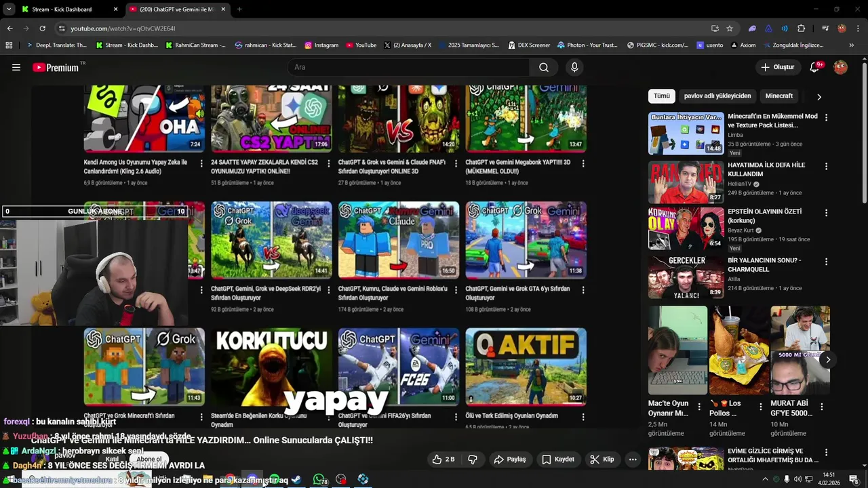Expand the bookmarks overflow chevron
This screenshot has height=488, width=868.
tap(852, 45)
